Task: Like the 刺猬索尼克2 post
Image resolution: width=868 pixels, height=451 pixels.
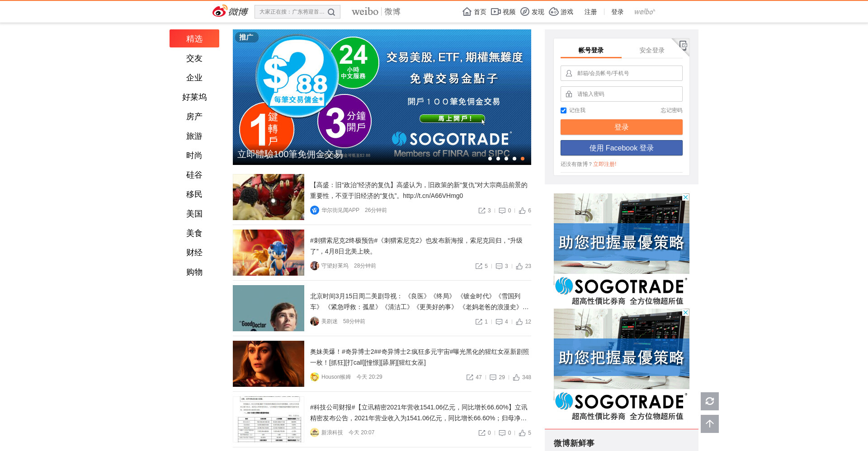Action: pyautogui.click(x=519, y=266)
